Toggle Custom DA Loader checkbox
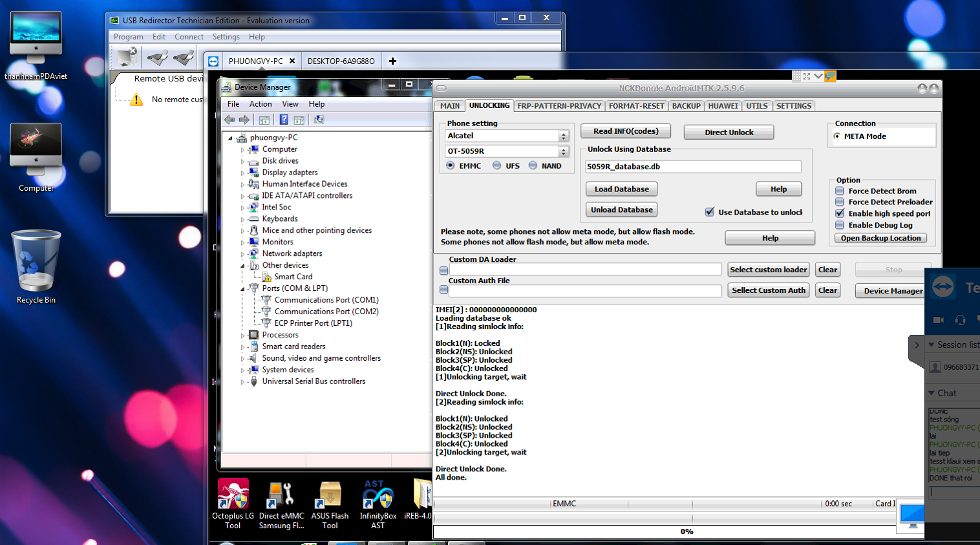This screenshot has width=980, height=545. pos(443,270)
